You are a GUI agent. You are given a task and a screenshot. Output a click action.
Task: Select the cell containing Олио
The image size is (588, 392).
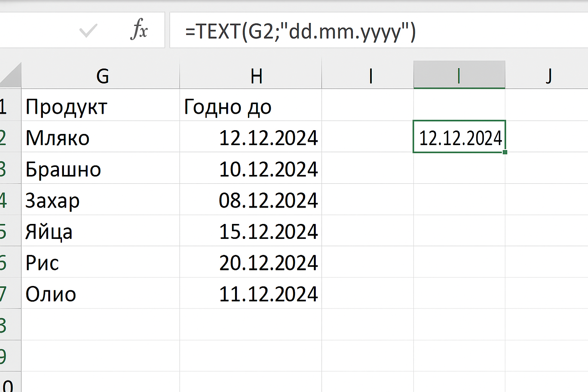click(100, 294)
